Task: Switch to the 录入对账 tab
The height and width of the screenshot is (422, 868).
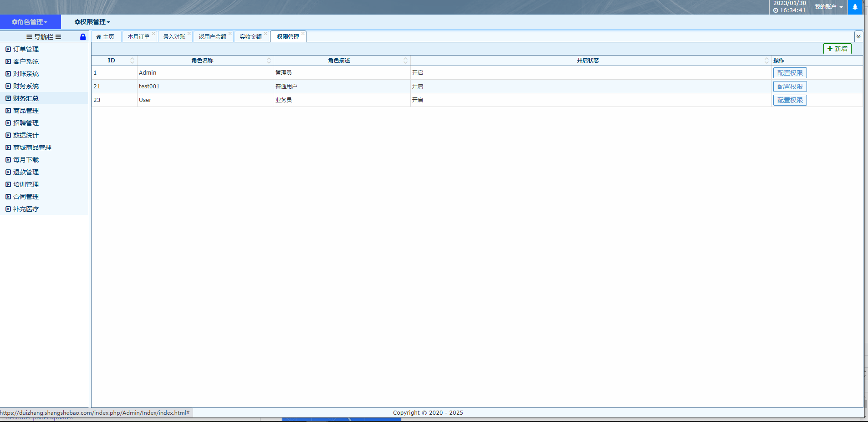Action: (174, 37)
